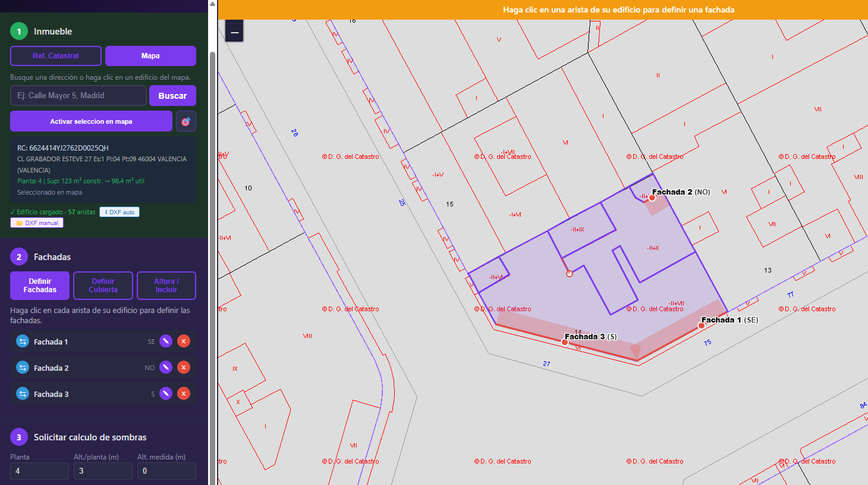Click the target locate icon button

(186, 121)
